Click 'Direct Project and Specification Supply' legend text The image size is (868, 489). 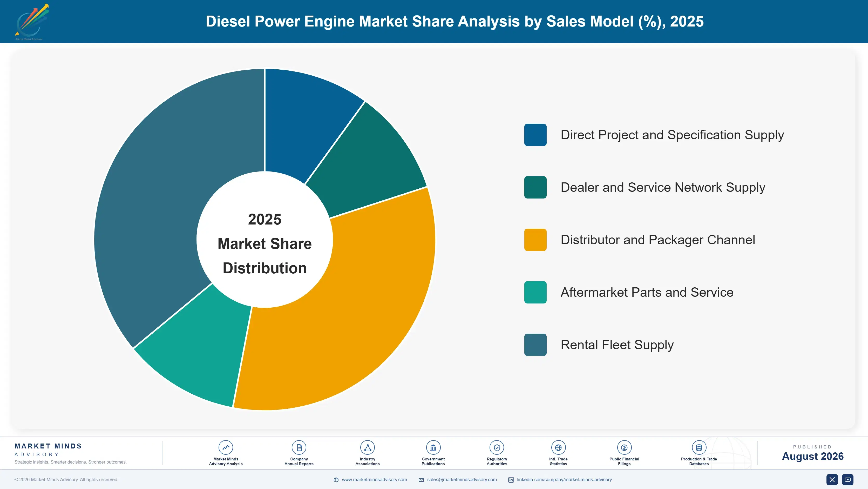tap(672, 135)
